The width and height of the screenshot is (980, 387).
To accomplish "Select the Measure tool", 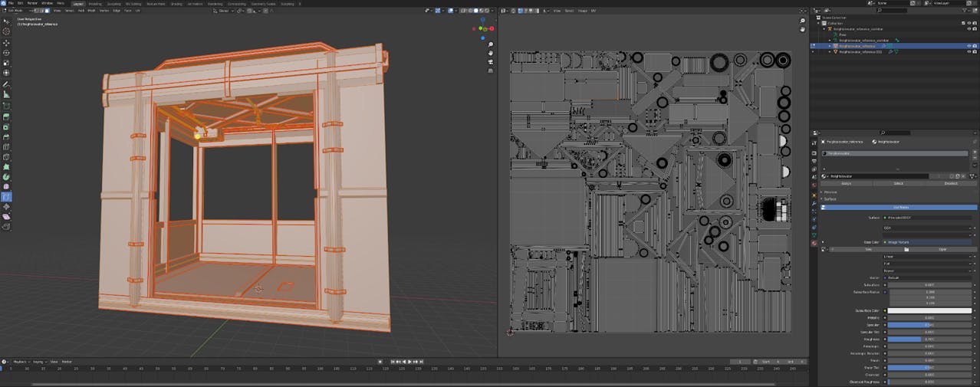I will coord(6,95).
